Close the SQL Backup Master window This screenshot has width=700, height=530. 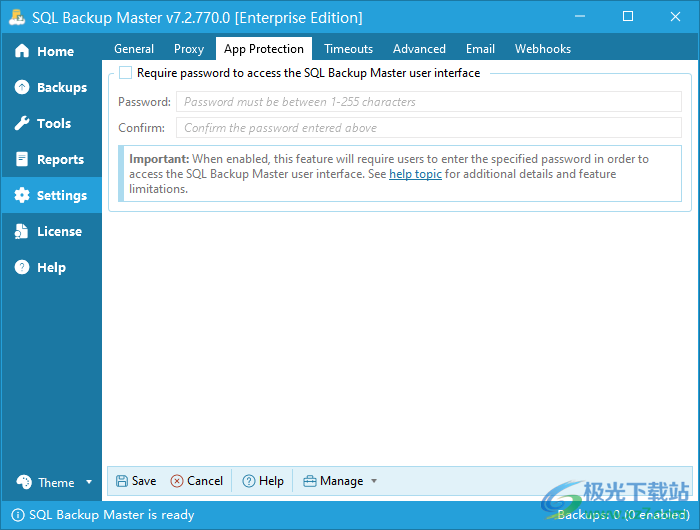(x=675, y=17)
